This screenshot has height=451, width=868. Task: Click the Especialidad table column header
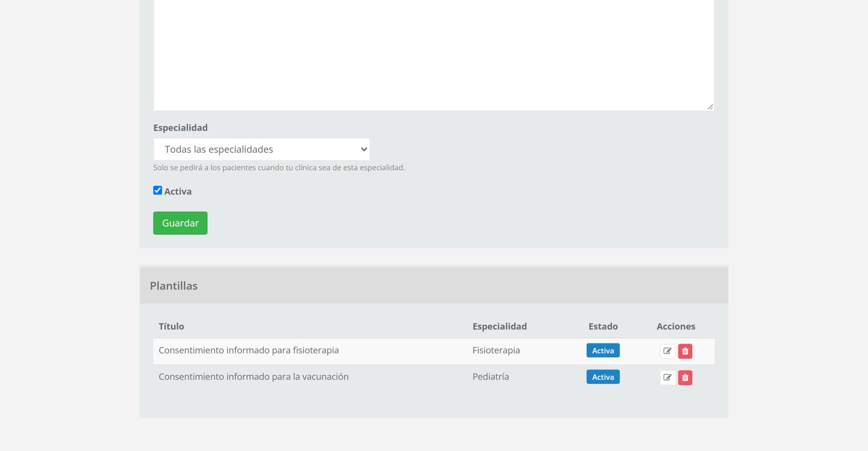click(500, 326)
